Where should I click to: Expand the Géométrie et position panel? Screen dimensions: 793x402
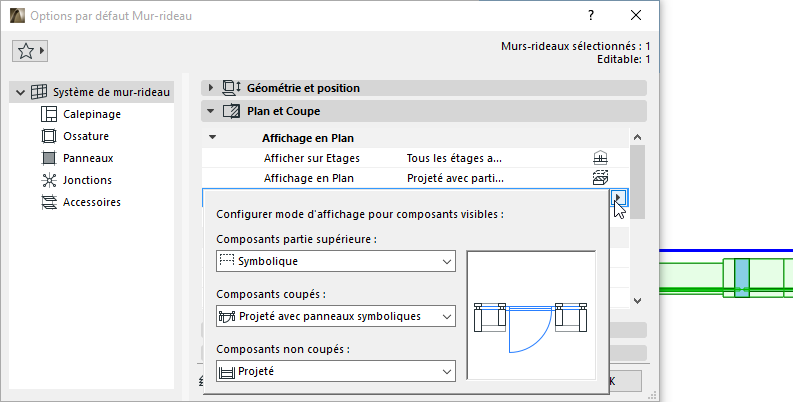point(211,88)
